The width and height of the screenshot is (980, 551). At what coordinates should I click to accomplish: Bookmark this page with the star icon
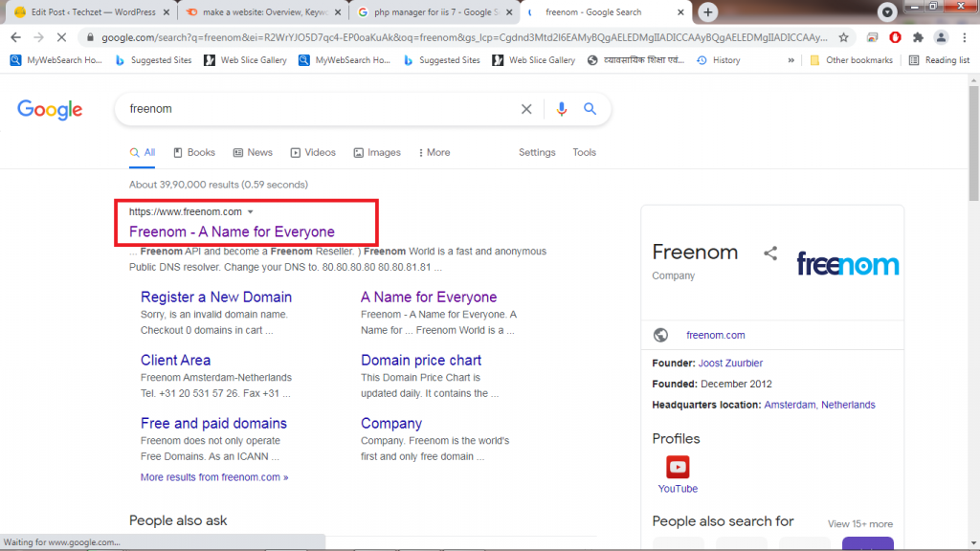(843, 37)
